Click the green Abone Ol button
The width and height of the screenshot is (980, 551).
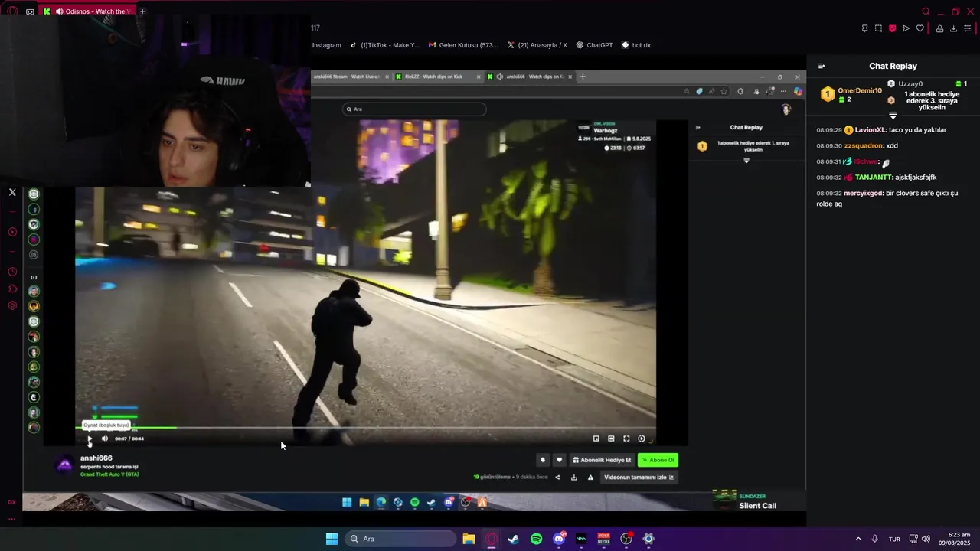(658, 460)
